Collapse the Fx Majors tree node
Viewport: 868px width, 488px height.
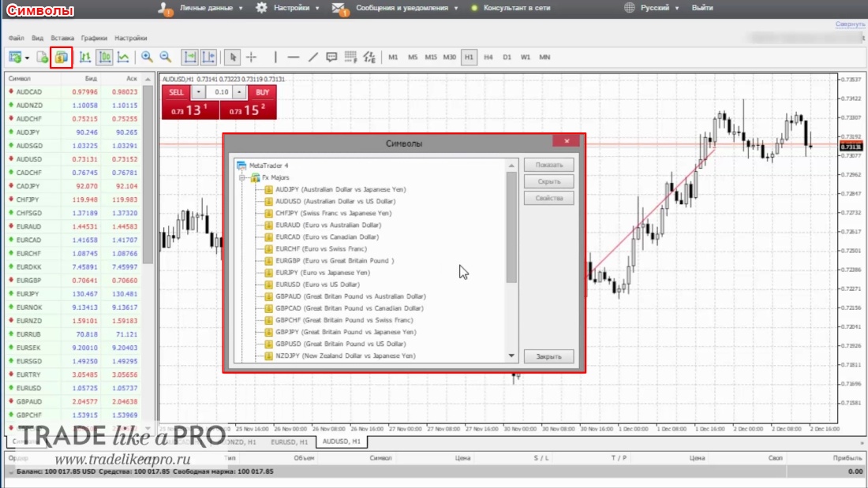(242, 177)
